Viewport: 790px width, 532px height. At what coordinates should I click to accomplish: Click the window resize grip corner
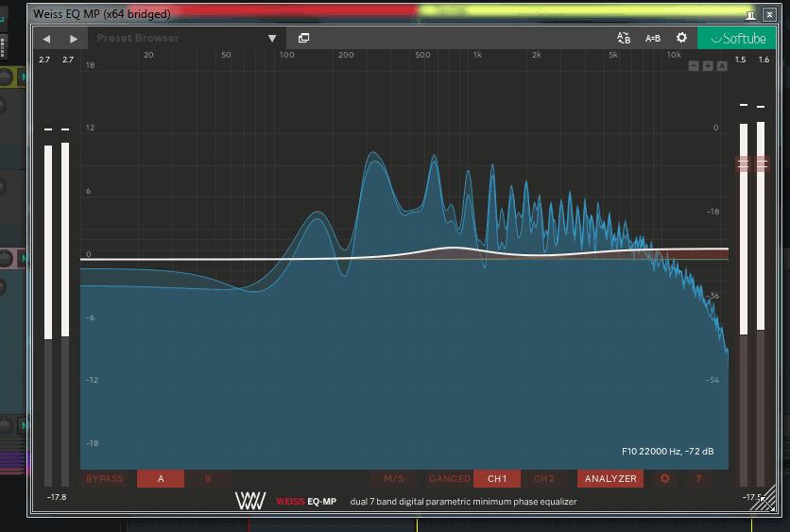[764, 500]
